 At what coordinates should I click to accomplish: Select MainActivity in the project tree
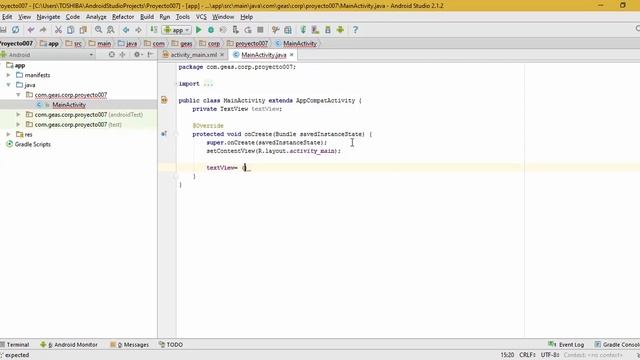pos(69,105)
